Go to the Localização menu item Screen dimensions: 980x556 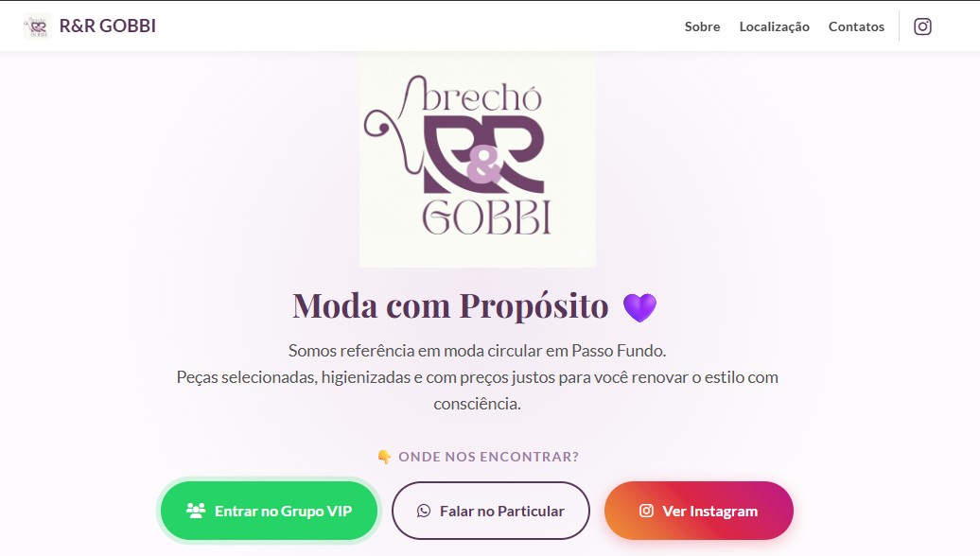[775, 26]
